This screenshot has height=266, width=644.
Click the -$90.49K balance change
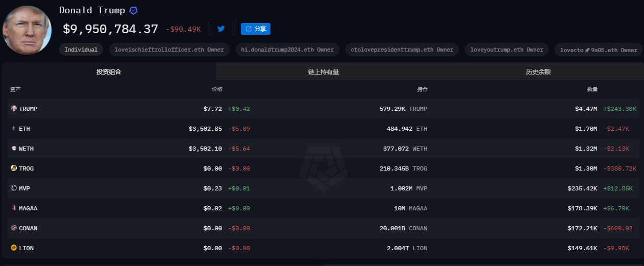[183, 30]
